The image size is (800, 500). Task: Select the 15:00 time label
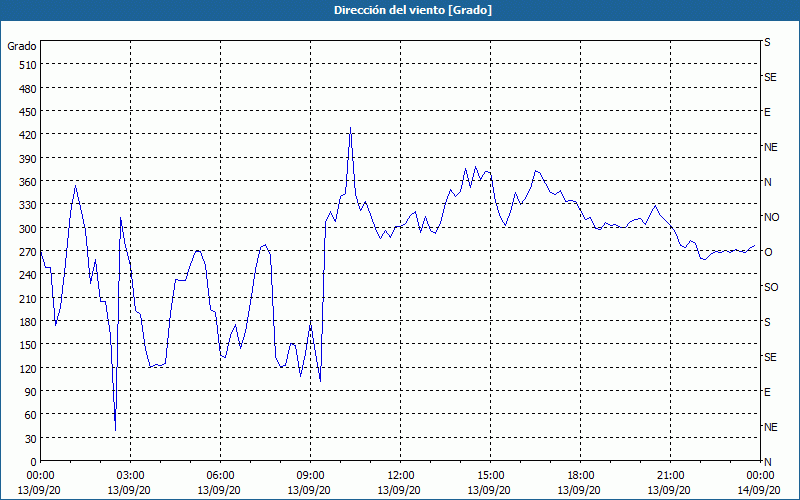[490, 476]
